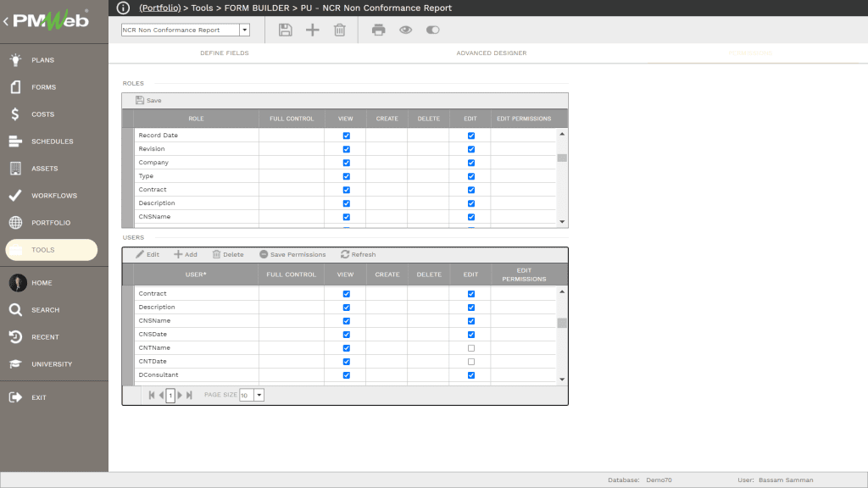Switch to Advanced Designer tab
This screenshot has width=868, height=488.
point(492,53)
